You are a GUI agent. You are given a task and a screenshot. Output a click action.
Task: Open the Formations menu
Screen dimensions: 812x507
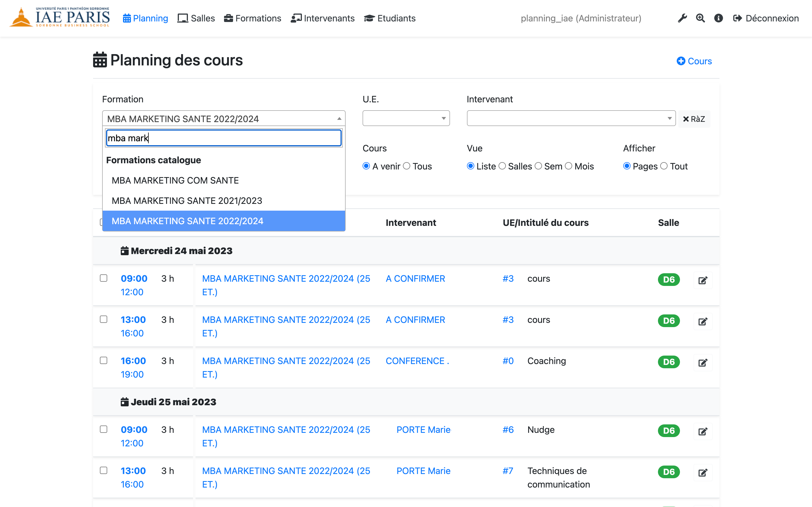tap(253, 18)
